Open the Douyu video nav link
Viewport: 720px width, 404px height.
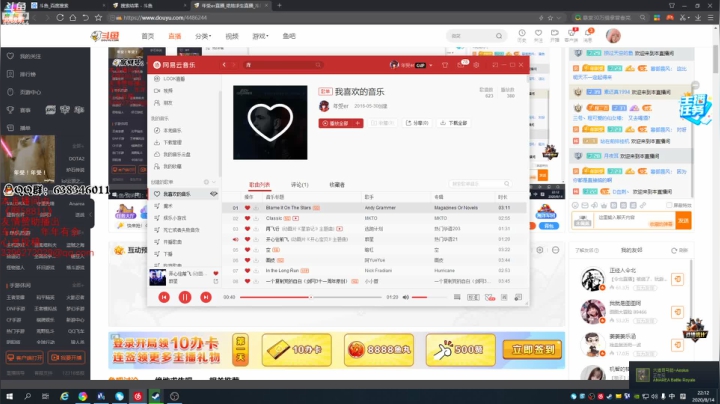pos(232,36)
